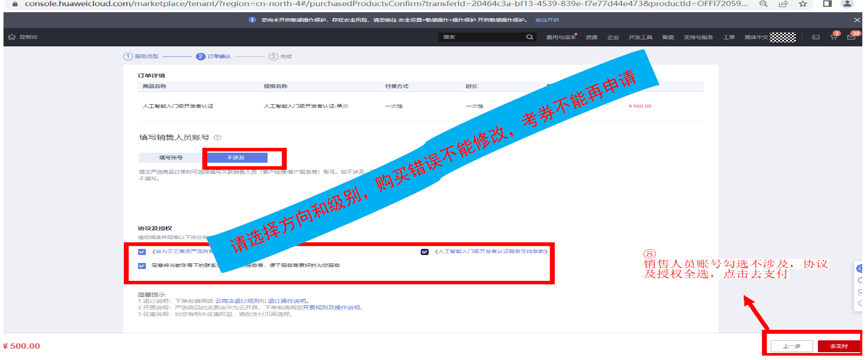Close the security warning banner
Image resolution: width=868 pixels, height=360 pixels.
click(x=857, y=20)
